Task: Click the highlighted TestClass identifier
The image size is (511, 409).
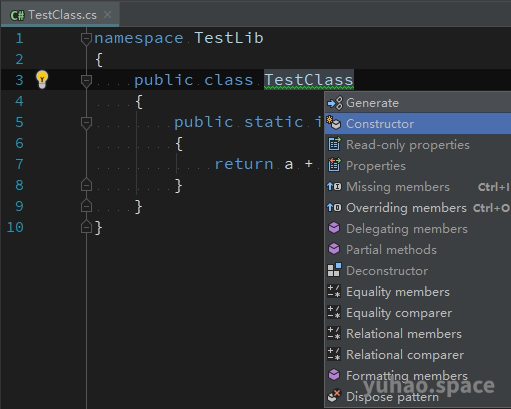Action: 309,80
